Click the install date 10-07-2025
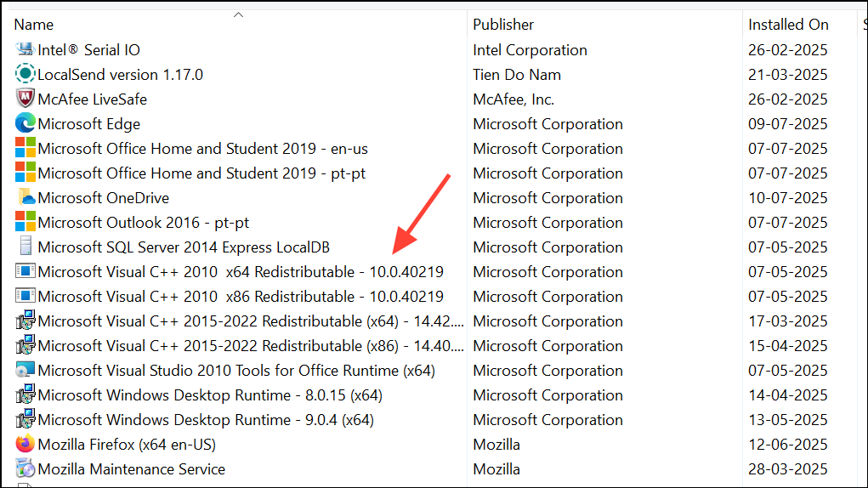The image size is (868, 488). coord(788,197)
